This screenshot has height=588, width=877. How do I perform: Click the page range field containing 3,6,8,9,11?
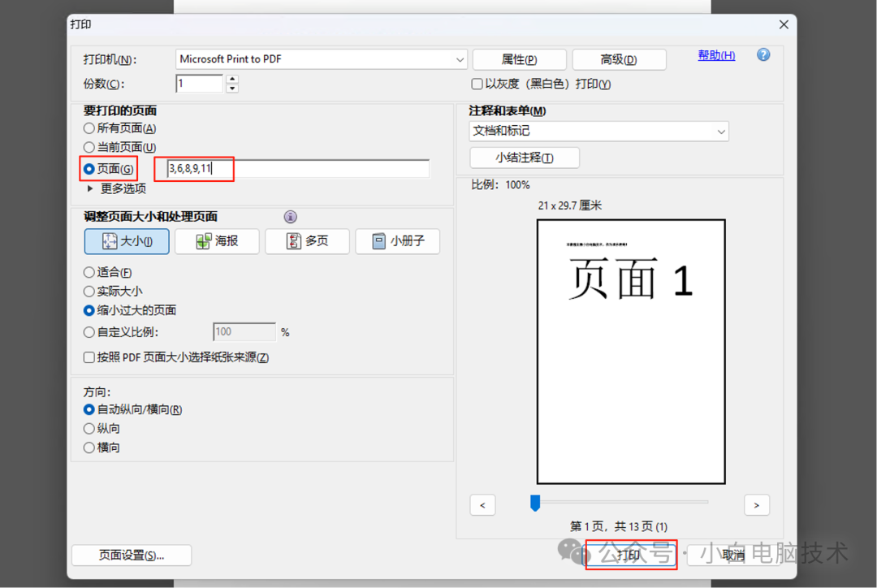[x=298, y=168]
